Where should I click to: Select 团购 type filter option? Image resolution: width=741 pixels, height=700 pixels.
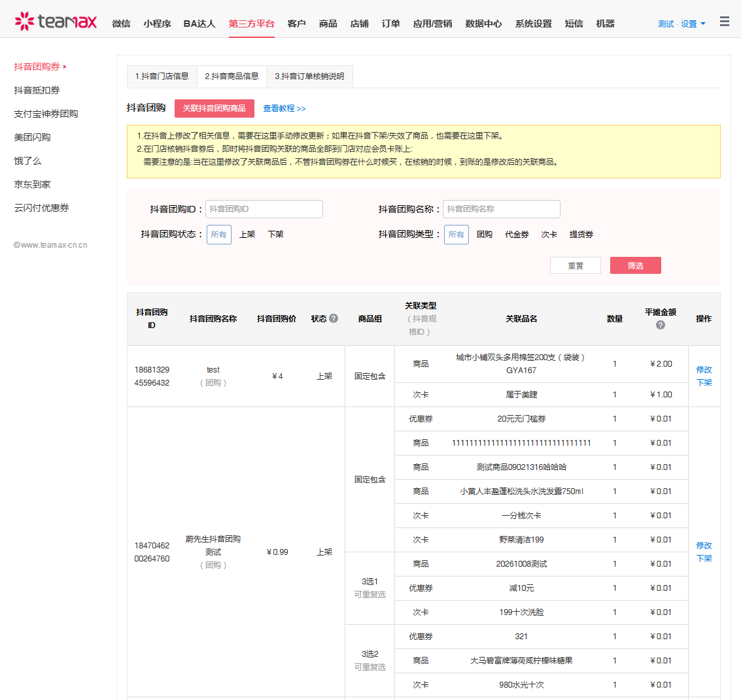(x=485, y=234)
